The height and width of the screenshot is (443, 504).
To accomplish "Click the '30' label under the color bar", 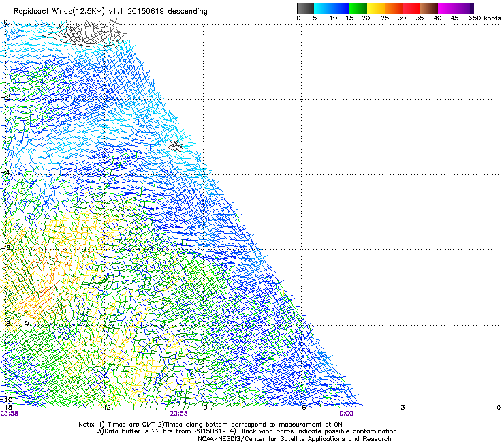I will [402, 18].
